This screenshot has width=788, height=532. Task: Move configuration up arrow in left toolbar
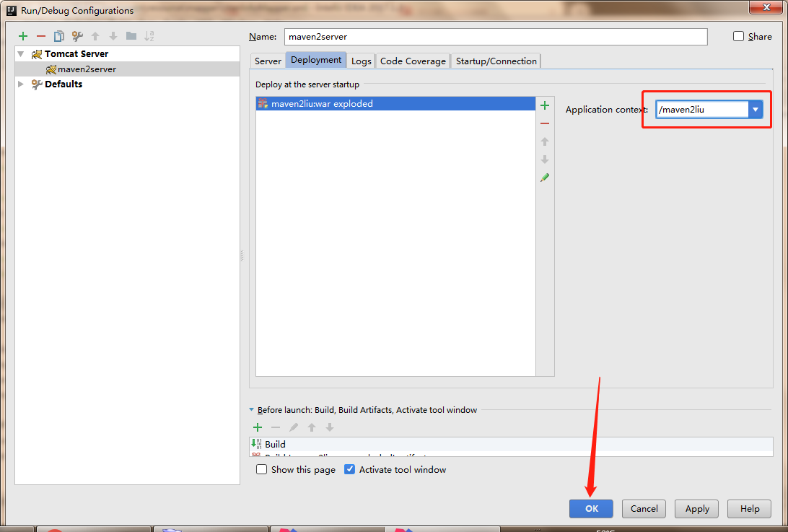(95, 36)
